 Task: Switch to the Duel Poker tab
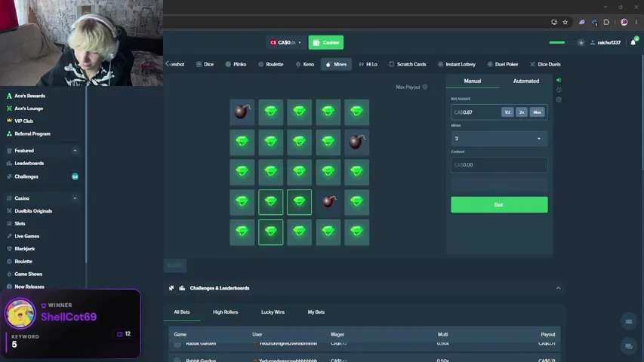pos(503,64)
